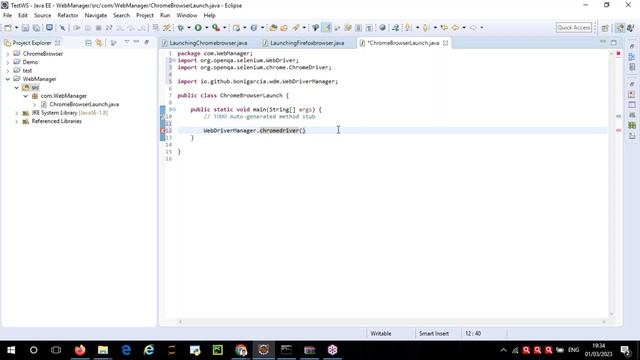The height and width of the screenshot is (360, 640).
Task: Open the Navigate menu
Action: (96, 16)
